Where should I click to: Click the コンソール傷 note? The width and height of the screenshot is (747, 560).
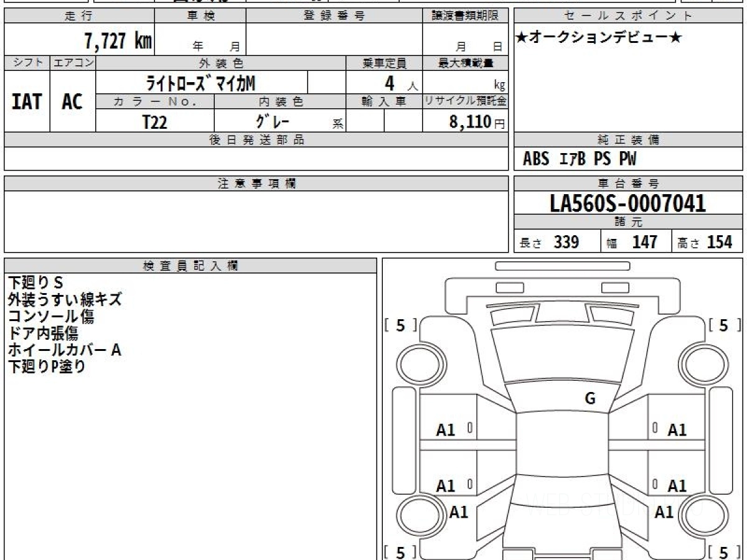point(51,317)
